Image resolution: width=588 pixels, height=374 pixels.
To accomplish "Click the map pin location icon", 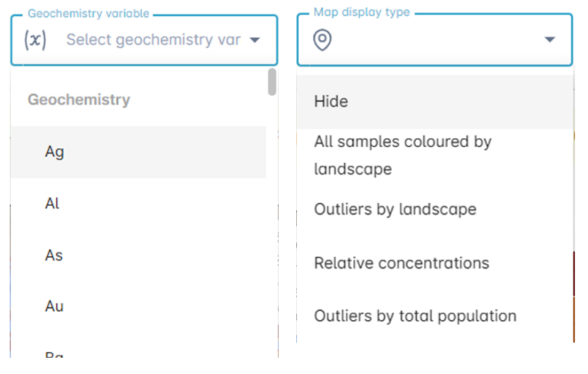I will click(322, 40).
